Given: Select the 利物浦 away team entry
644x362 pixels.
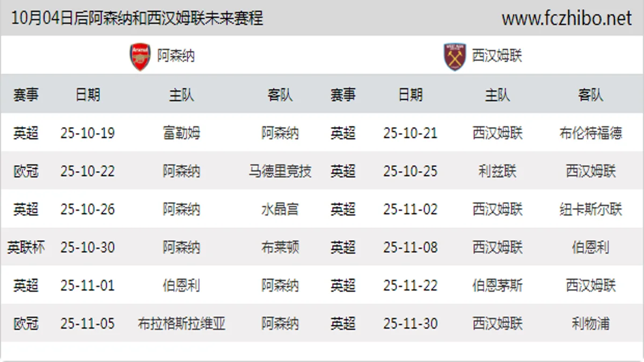Looking at the screenshot, I should pyautogui.click(x=590, y=324).
